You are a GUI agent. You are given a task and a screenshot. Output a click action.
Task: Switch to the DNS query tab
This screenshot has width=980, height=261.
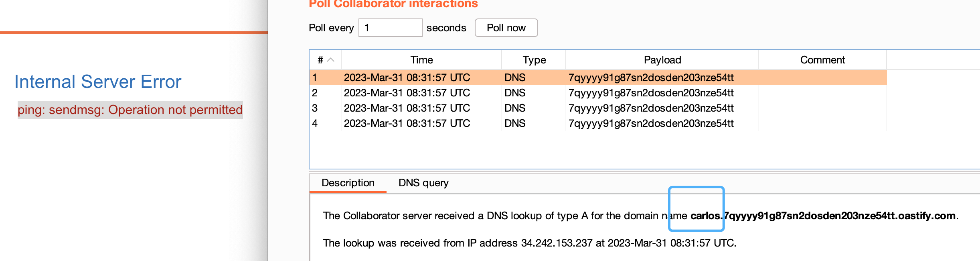coord(423,183)
